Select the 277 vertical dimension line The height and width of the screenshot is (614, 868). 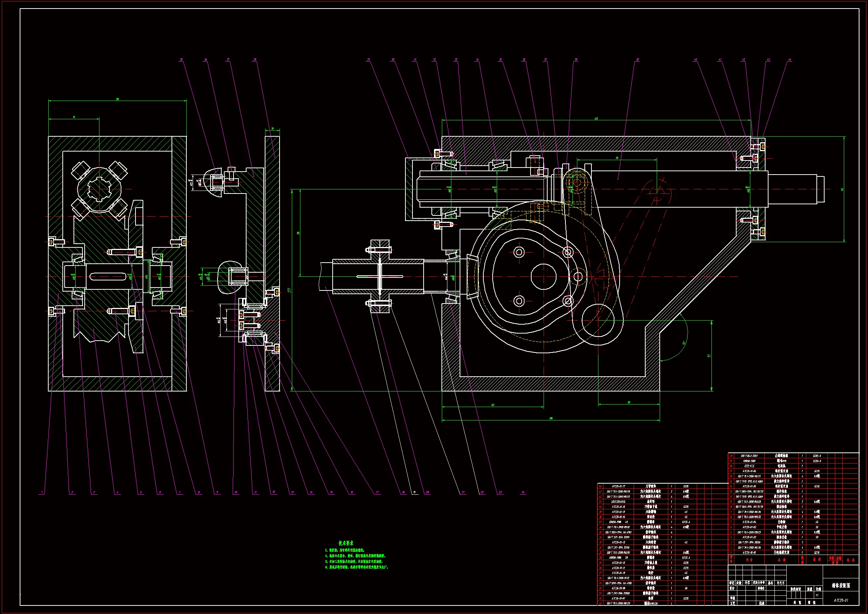coord(293,290)
